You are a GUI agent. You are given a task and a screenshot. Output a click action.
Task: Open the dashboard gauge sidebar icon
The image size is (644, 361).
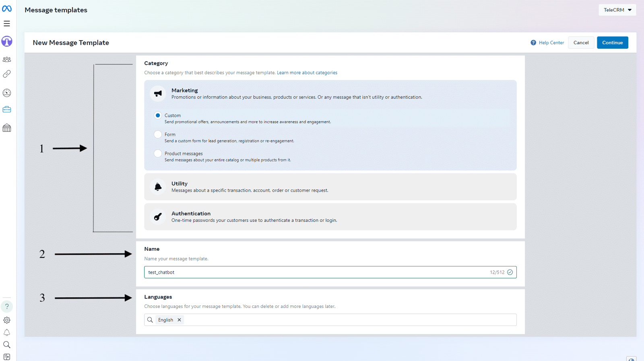click(x=7, y=93)
